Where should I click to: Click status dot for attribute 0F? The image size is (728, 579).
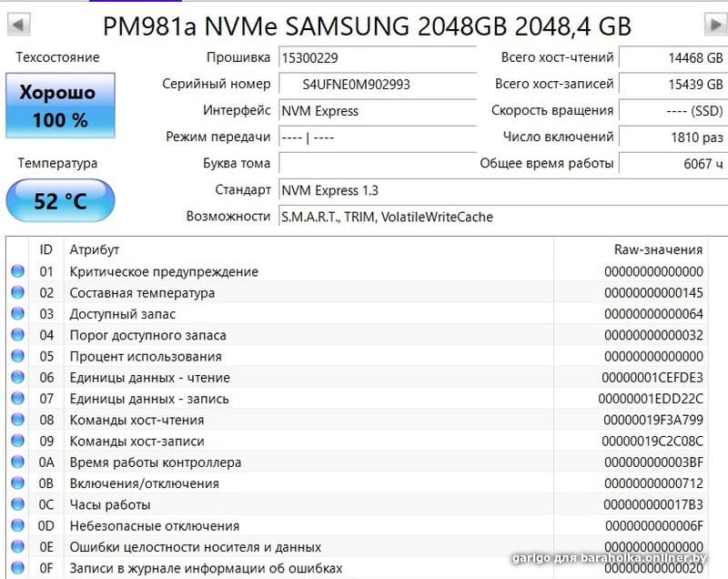[x=17, y=568]
